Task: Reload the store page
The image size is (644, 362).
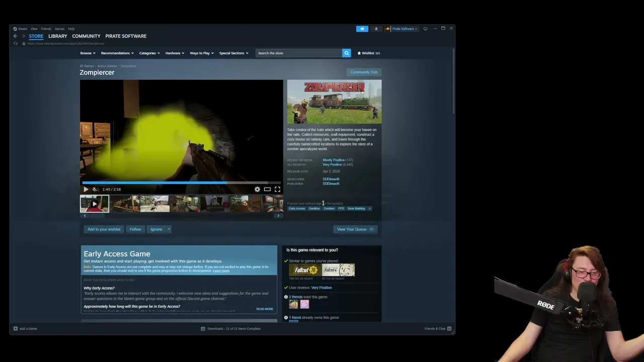Action: (16, 43)
